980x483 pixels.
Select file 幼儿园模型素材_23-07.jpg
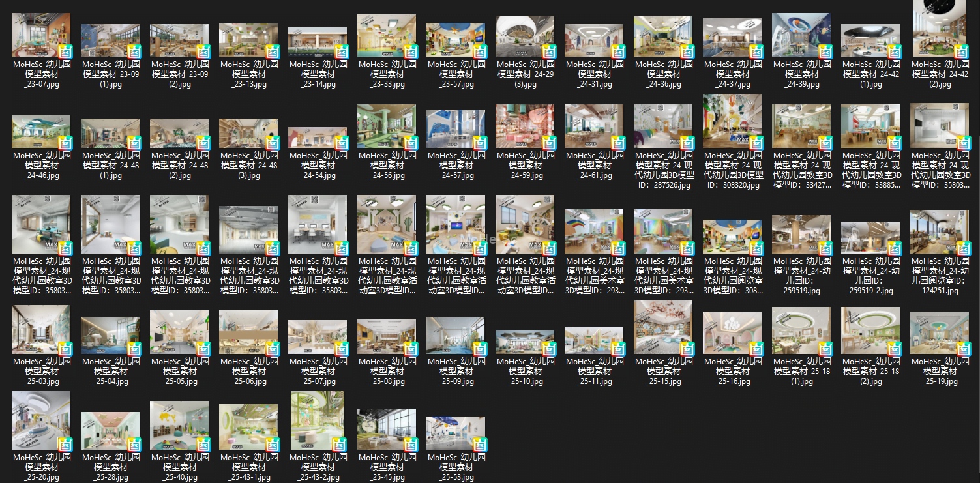point(42,37)
